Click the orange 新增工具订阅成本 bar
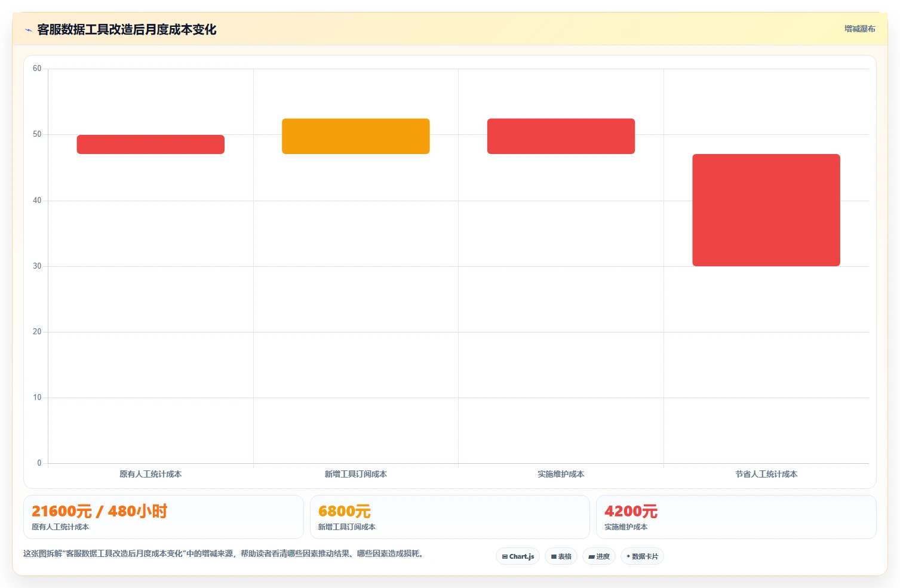 click(356, 136)
